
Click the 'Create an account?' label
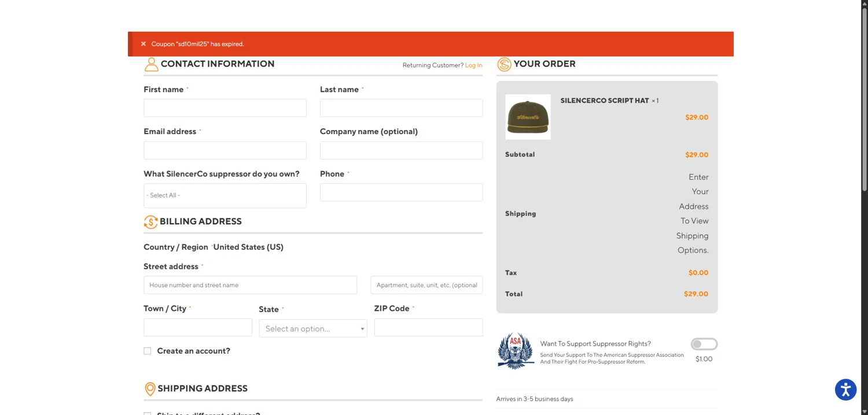pos(193,351)
